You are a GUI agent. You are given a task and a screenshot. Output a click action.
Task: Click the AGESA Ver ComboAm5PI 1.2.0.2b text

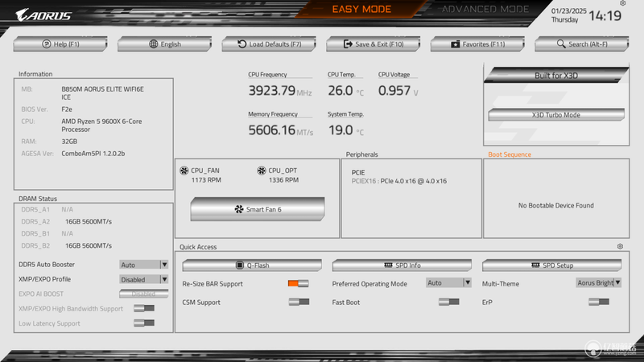point(93,154)
